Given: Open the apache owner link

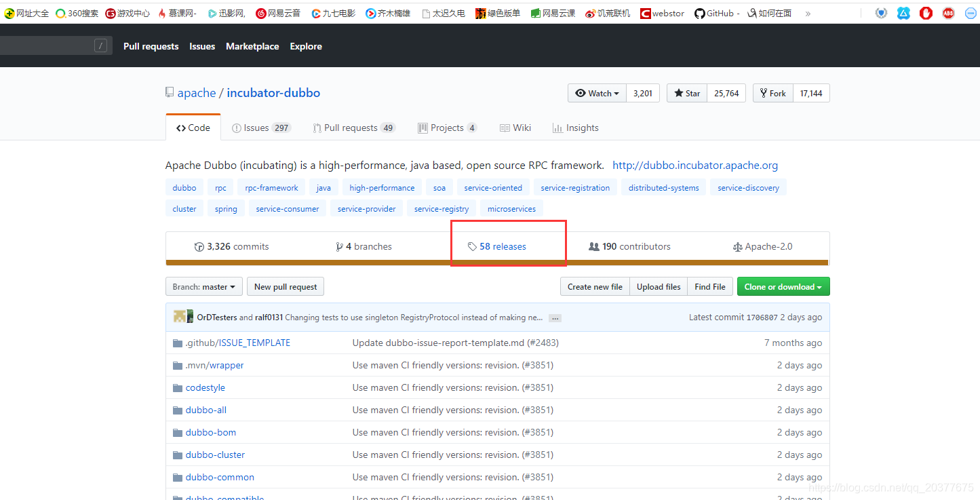Looking at the screenshot, I should pyautogui.click(x=197, y=93).
